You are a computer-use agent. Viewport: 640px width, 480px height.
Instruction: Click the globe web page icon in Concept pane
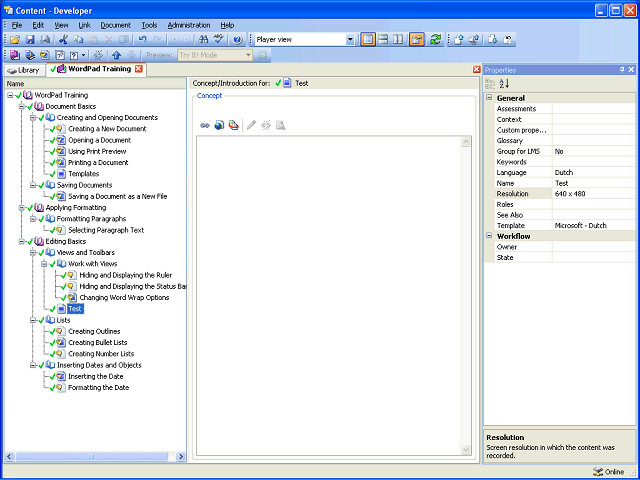pos(219,125)
